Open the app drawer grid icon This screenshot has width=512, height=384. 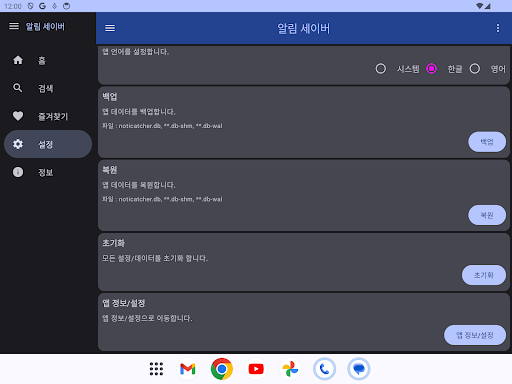156,369
